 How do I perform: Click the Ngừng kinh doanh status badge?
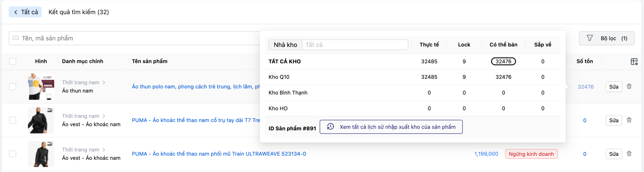[x=531, y=154]
